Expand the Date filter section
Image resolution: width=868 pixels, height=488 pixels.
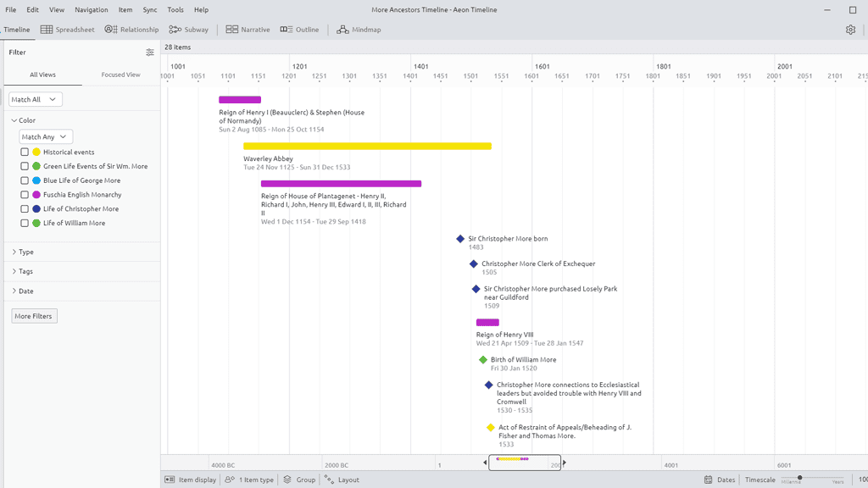(x=25, y=291)
